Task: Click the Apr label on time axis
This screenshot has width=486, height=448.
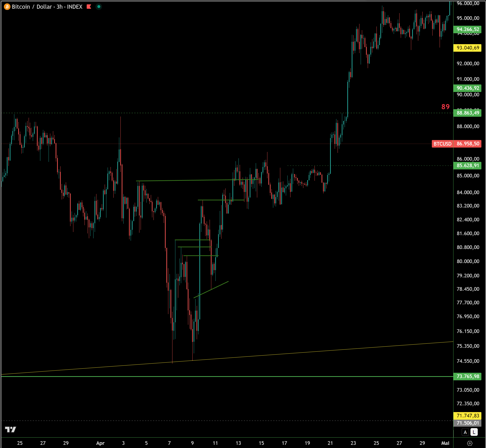Action: click(x=100, y=443)
